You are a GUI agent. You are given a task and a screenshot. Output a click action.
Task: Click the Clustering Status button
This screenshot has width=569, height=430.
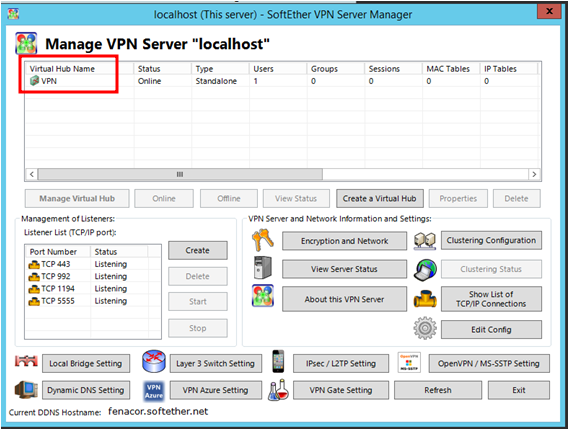(491, 269)
